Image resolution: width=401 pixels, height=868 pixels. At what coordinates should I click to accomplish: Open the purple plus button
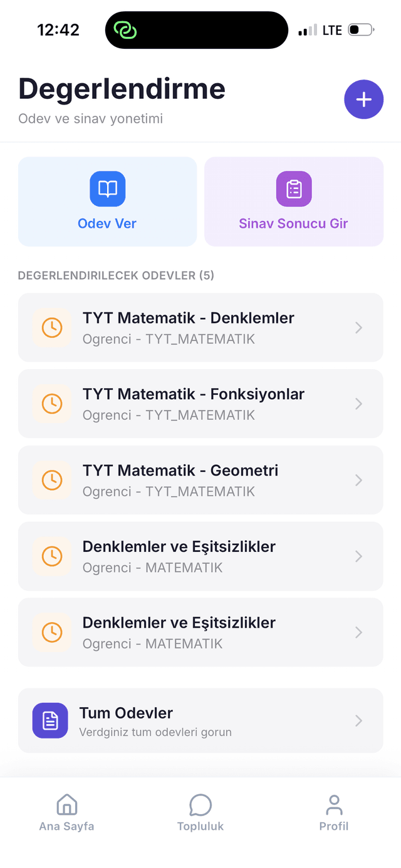pyautogui.click(x=363, y=99)
